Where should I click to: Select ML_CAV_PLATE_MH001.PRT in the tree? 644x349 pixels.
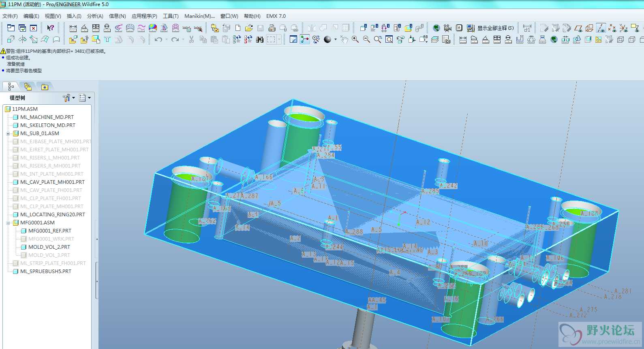52,182
